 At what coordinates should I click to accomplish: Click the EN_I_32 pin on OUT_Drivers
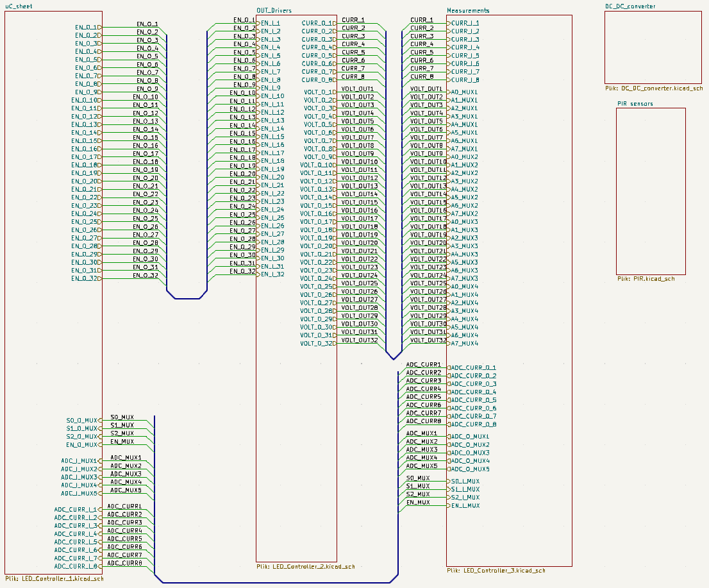tap(272, 274)
